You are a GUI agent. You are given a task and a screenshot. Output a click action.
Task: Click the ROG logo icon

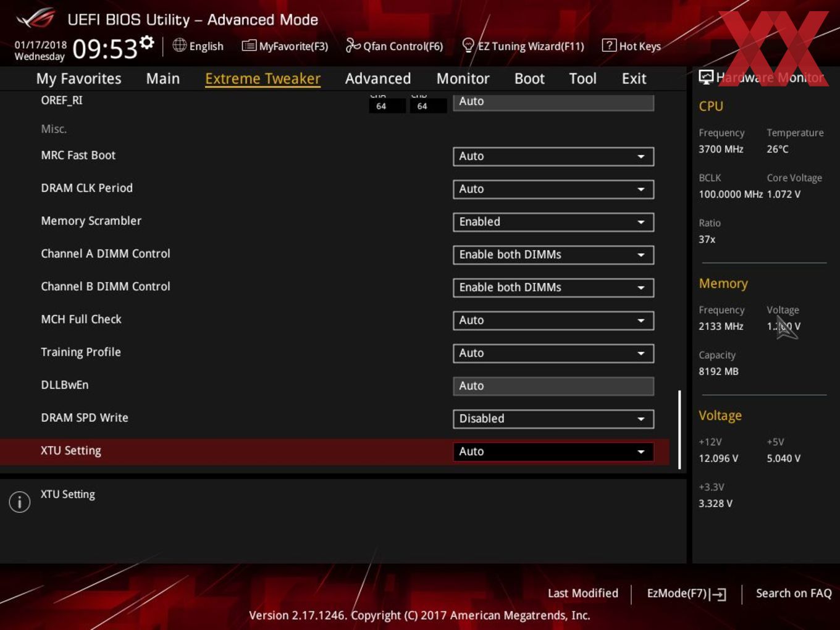(36, 19)
